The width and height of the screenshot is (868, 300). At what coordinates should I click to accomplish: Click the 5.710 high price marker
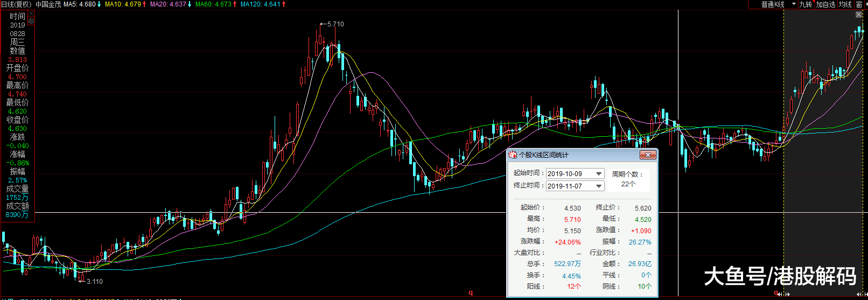coord(335,24)
